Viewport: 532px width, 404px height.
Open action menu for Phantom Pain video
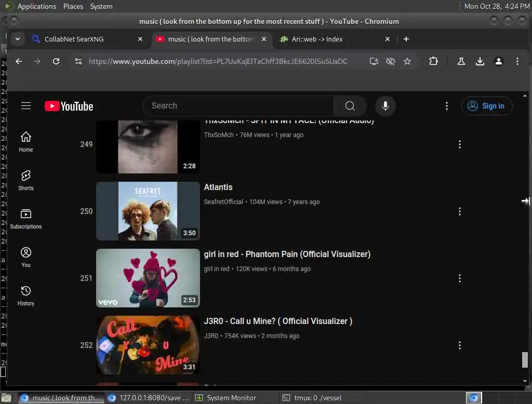point(459,278)
